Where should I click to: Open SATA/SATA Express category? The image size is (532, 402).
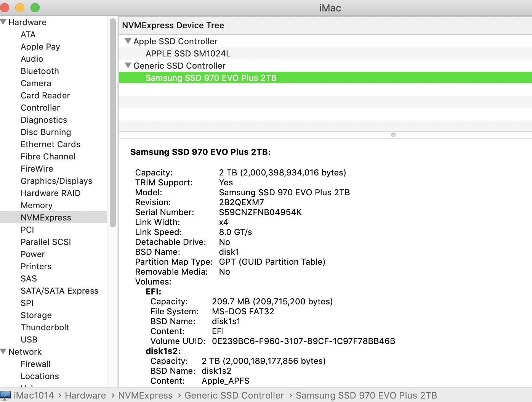[59, 291]
